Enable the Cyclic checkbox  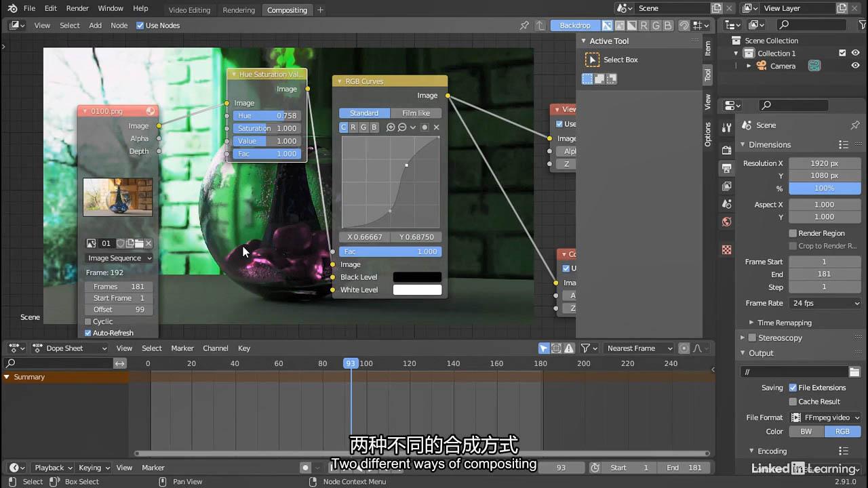click(x=87, y=321)
